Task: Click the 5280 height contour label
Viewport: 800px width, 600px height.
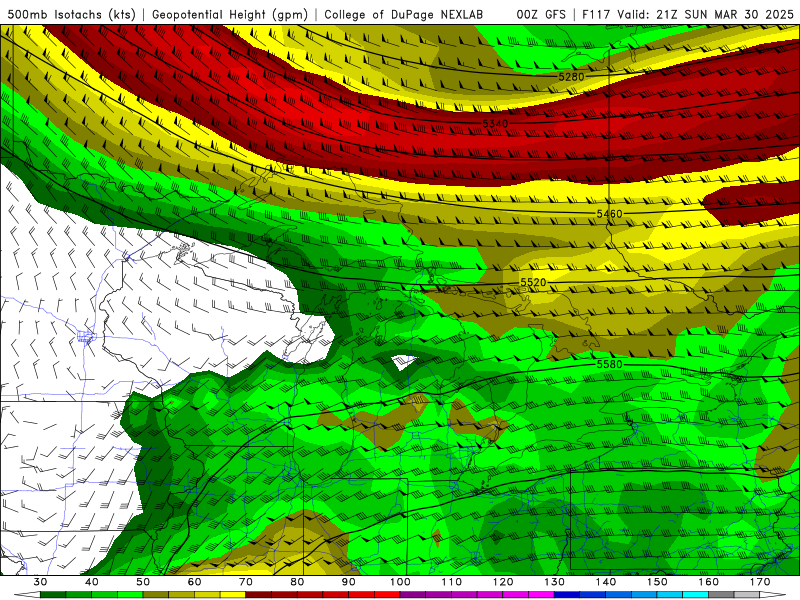Action: pos(571,77)
